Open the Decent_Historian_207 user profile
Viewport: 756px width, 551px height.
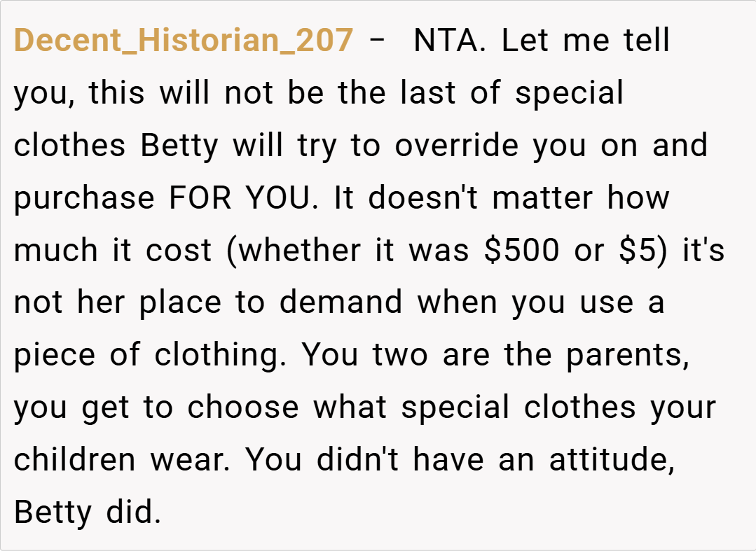click(x=184, y=41)
